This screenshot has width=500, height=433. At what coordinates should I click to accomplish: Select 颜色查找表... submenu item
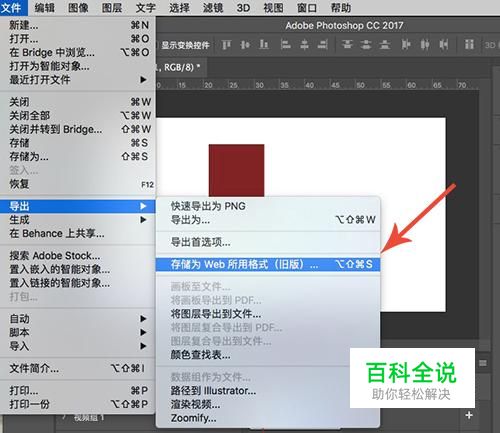pyautogui.click(x=268, y=355)
